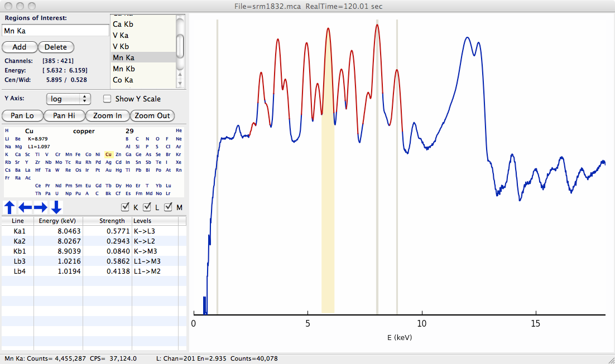
Task: Open the Y Axis log dropdown
Action: 68,99
